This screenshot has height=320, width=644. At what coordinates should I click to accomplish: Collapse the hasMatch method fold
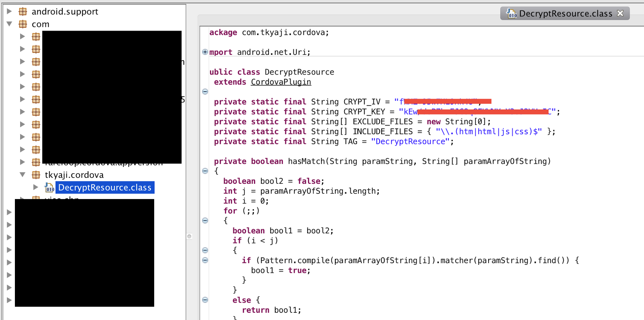click(205, 171)
